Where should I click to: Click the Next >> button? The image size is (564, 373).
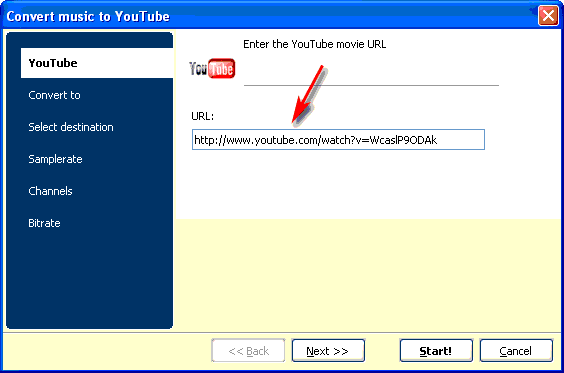coord(328,351)
